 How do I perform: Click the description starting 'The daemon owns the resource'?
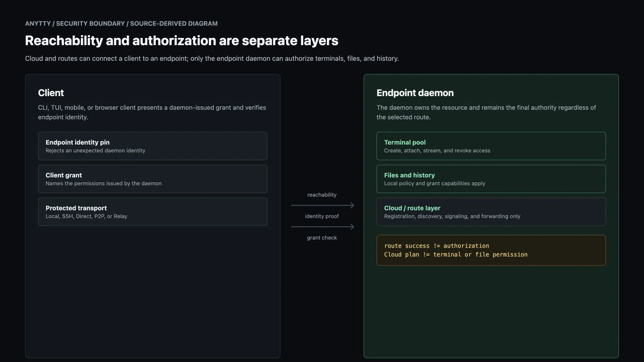[x=487, y=112]
